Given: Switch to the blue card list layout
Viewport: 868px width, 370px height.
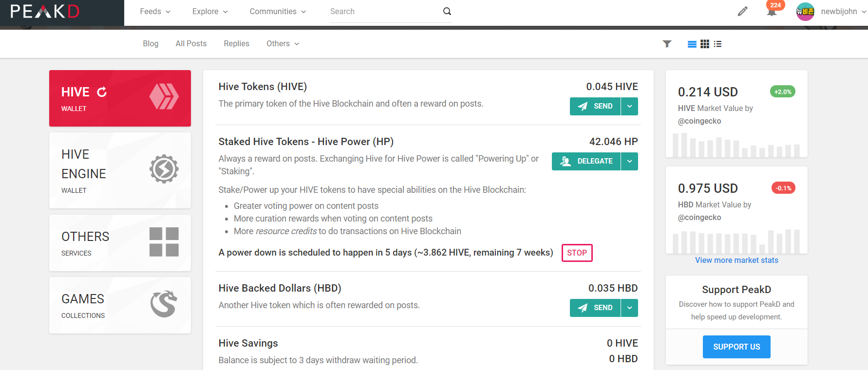Looking at the screenshot, I should pyautogui.click(x=692, y=44).
